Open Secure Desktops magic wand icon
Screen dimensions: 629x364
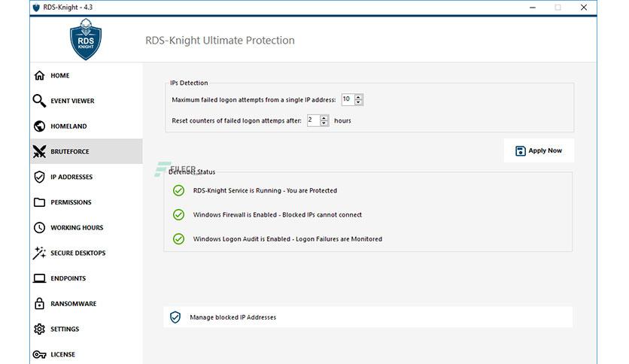coord(39,253)
